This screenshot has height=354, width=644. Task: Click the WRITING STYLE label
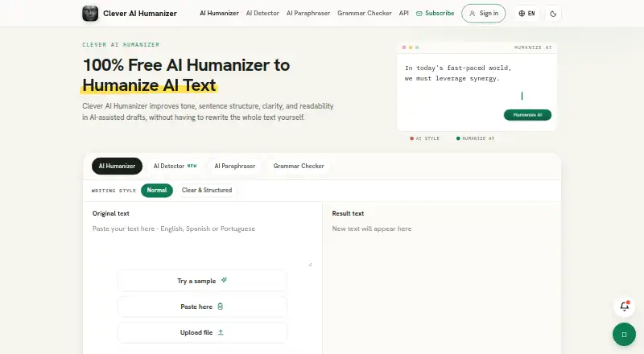coord(114,191)
